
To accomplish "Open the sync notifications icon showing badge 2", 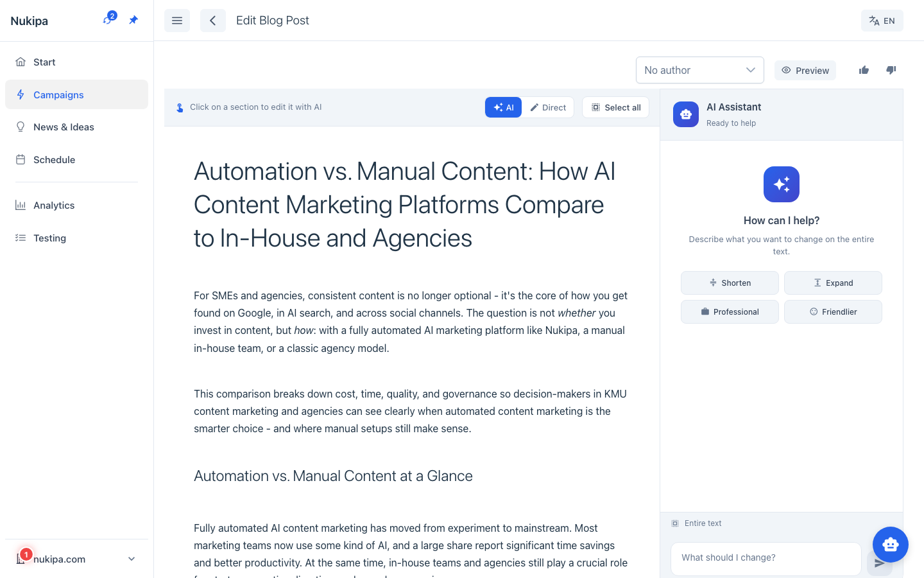I will point(108,19).
